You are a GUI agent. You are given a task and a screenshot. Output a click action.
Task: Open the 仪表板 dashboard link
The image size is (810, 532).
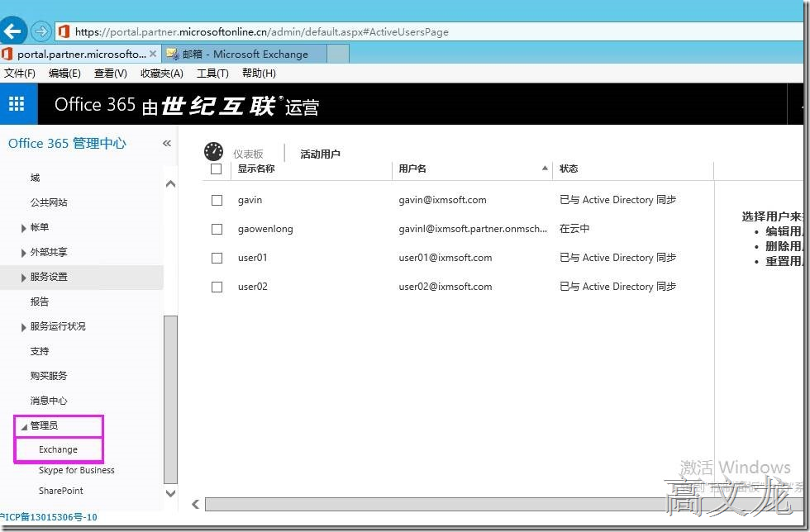click(x=248, y=154)
